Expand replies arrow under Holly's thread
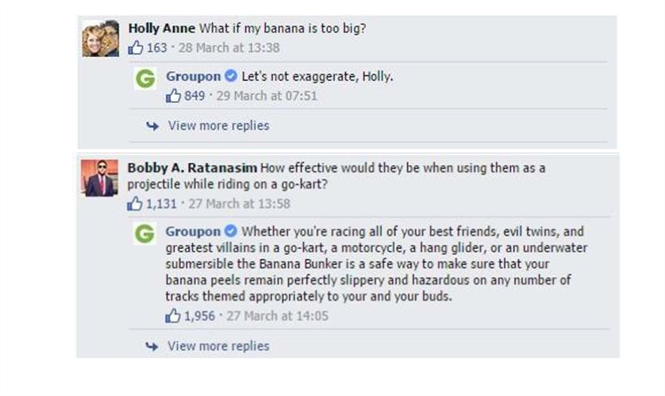Viewport: 665px width, 396px height. (152, 126)
